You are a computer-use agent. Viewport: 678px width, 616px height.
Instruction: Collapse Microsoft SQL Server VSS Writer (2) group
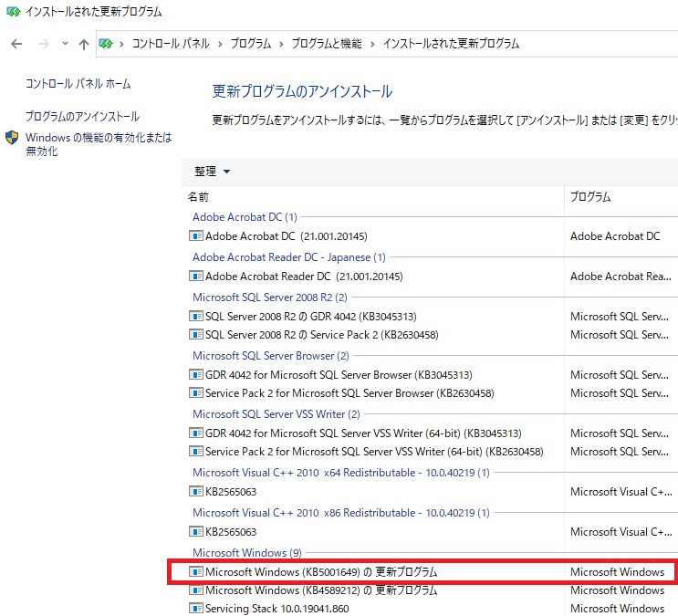pyautogui.click(x=276, y=414)
